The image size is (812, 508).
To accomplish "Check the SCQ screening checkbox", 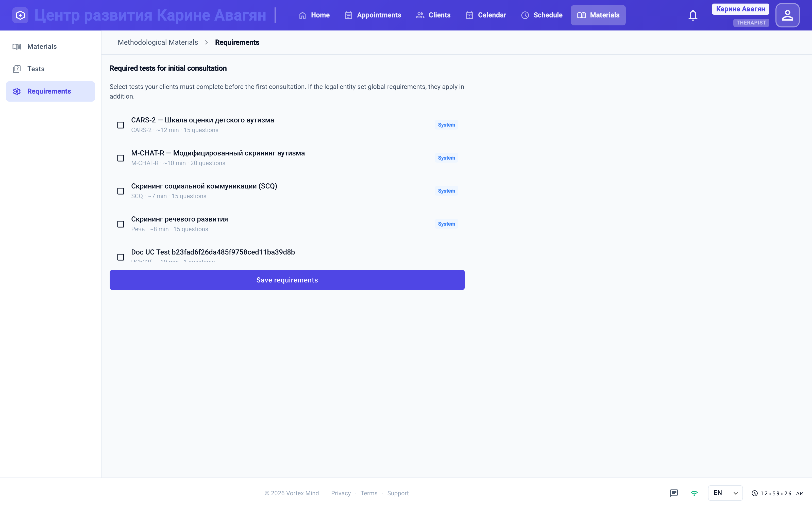I will pyautogui.click(x=121, y=191).
